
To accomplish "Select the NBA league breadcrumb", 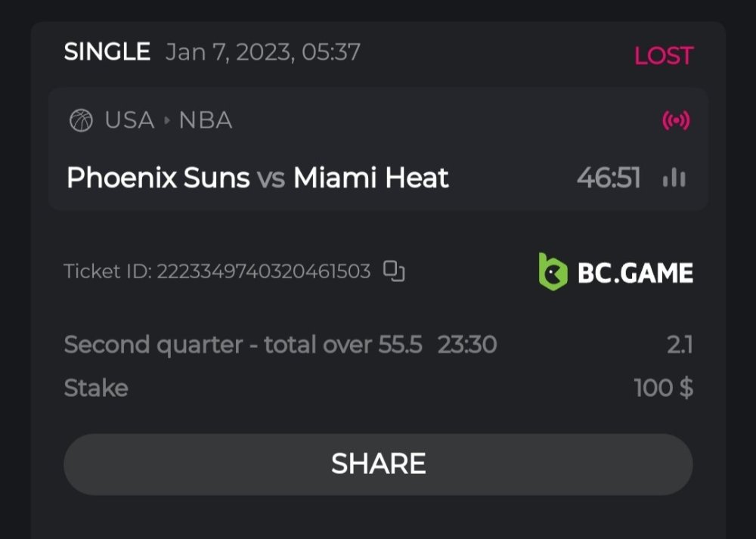I will pyautogui.click(x=206, y=121).
